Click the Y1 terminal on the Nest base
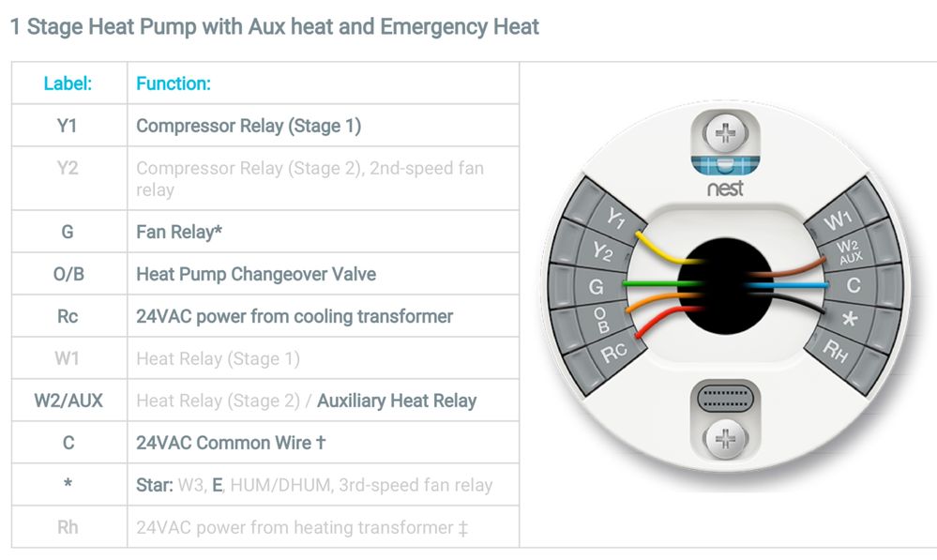937x560 pixels. point(614,218)
